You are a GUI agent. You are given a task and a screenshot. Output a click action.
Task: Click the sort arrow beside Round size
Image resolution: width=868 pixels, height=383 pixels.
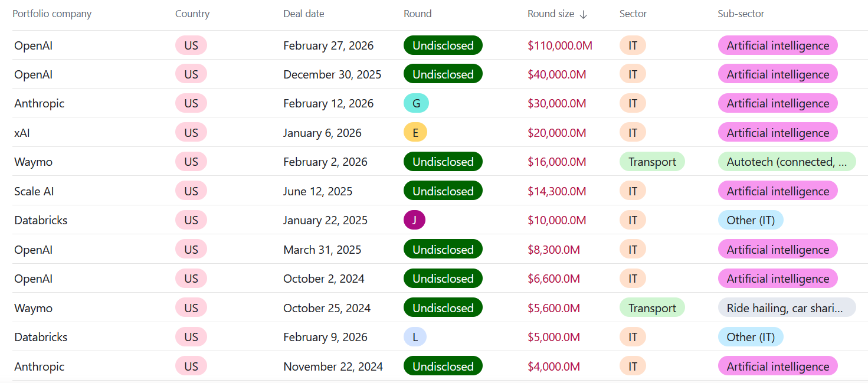pos(584,14)
